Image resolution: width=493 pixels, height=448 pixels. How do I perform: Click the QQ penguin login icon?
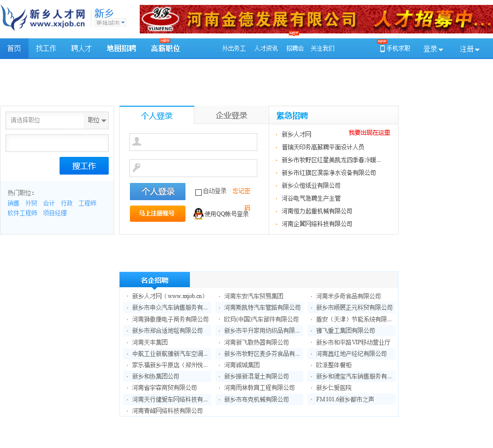pyautogui.click(x=198, y=213)
